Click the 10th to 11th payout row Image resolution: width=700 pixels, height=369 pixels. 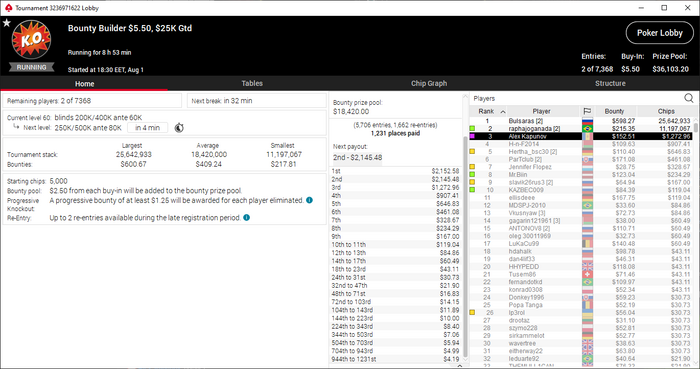click(x=395, y=245)
